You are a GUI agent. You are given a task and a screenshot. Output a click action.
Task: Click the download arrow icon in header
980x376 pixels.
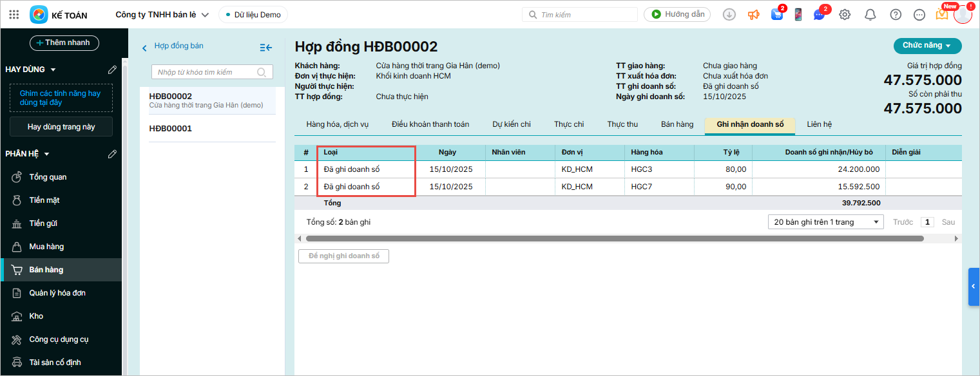(x=729, y=14)
